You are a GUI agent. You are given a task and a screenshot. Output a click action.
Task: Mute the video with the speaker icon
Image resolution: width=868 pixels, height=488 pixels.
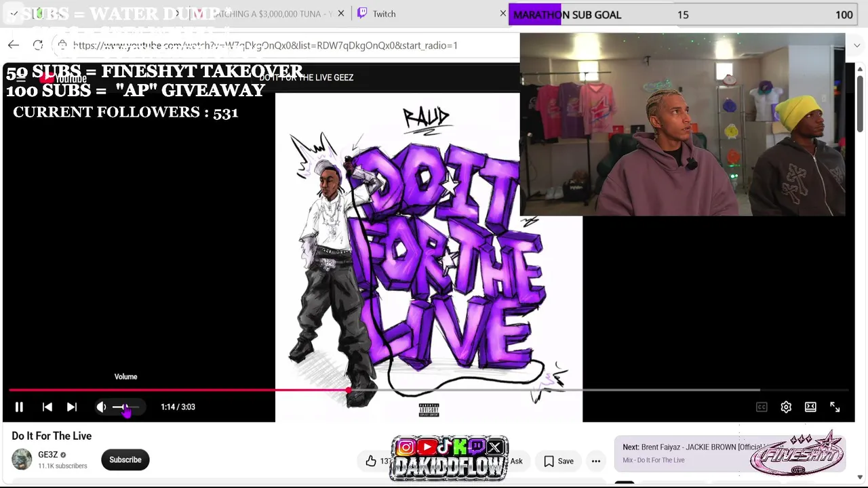(101, 407)
